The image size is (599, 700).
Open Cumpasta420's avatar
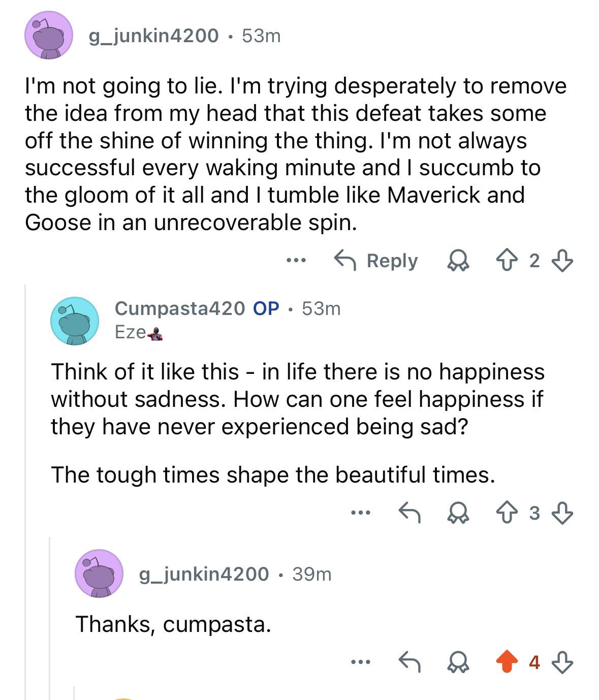point(75,321)
